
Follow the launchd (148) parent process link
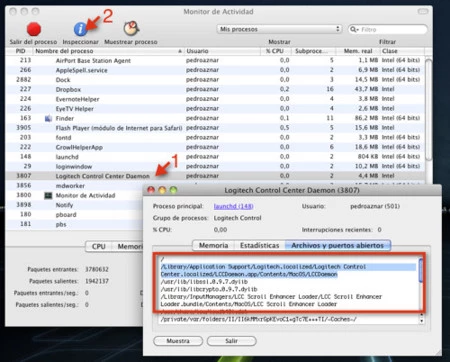tap(233, 206)
